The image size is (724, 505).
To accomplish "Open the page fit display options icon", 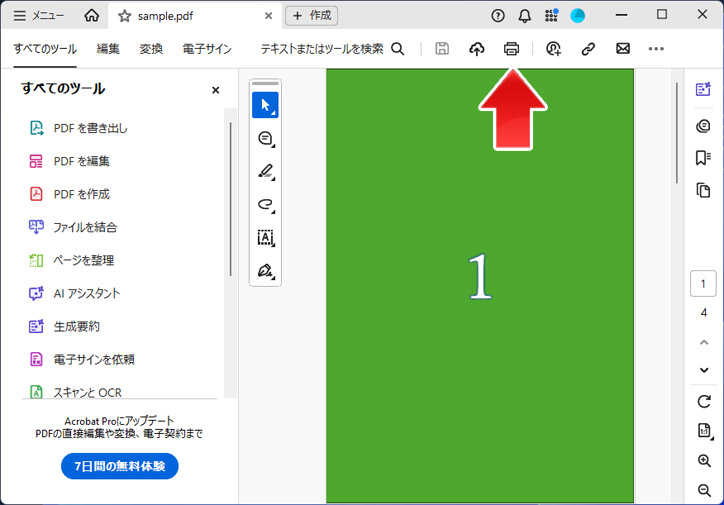I will click(704, 430).
